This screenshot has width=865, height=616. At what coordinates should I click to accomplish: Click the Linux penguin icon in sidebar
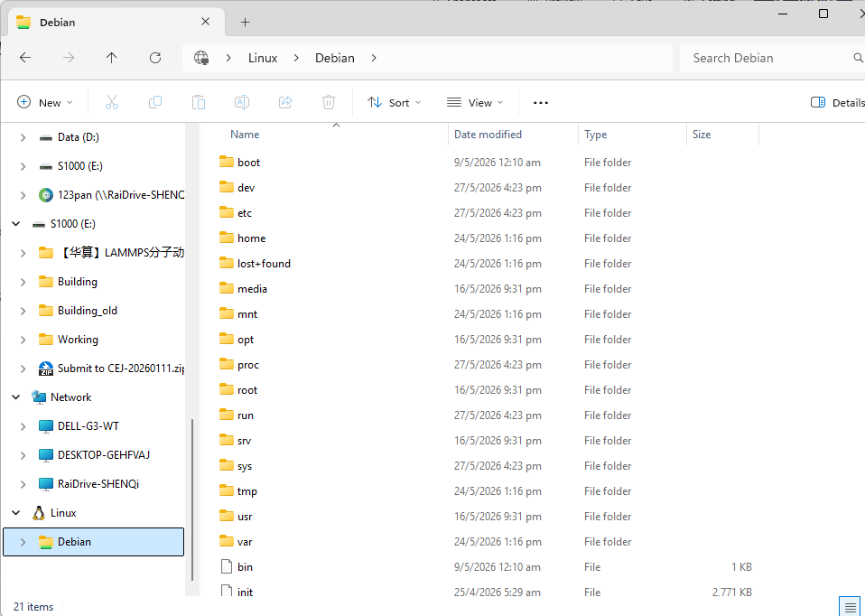[39, 513]
